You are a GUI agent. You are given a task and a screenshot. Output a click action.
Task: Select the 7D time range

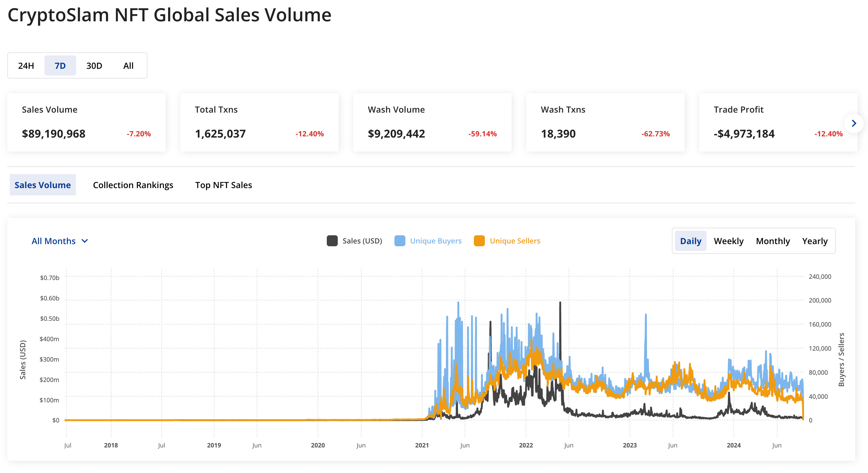[60, 66]
